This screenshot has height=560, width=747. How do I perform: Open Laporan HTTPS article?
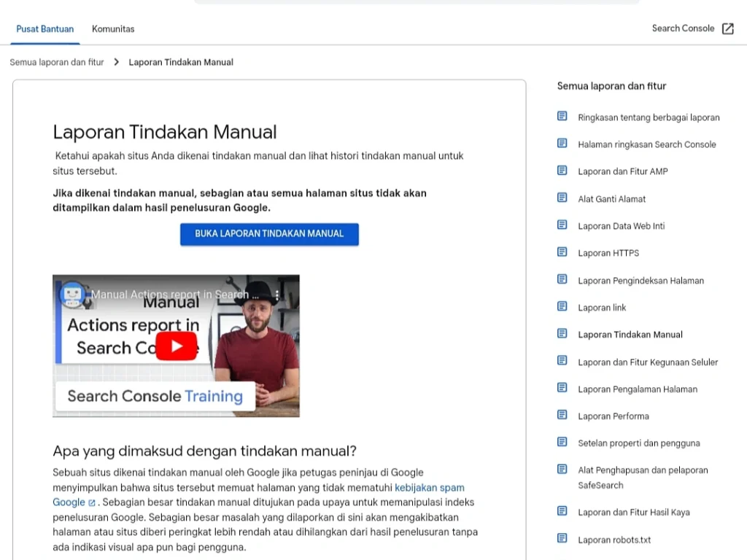click(x=608, y=253)
